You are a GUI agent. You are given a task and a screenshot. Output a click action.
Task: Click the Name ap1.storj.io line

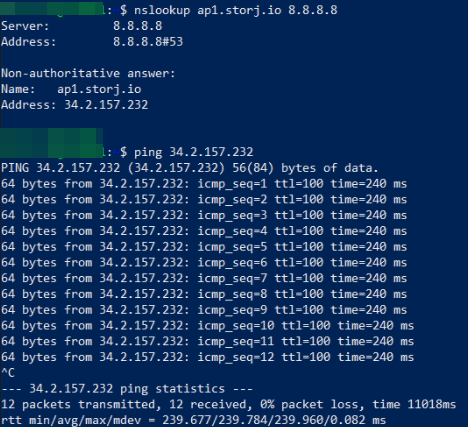(x=71, y=89)
